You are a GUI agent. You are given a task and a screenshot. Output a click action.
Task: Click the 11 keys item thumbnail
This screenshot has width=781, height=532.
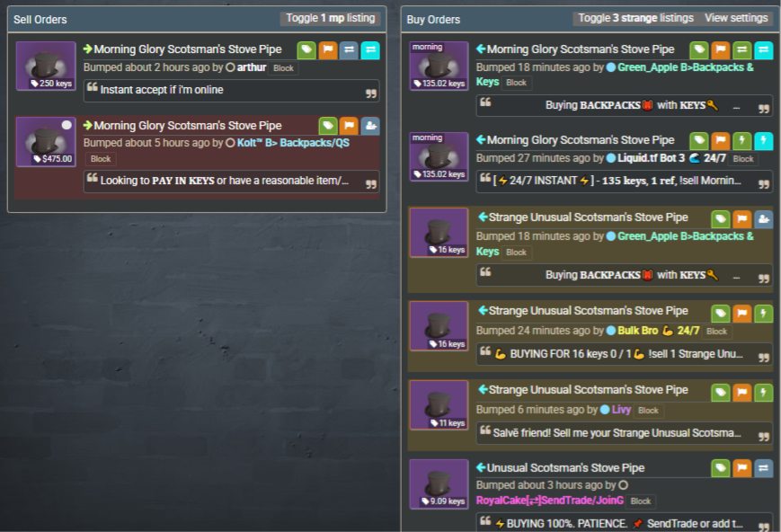pos(439,405)
